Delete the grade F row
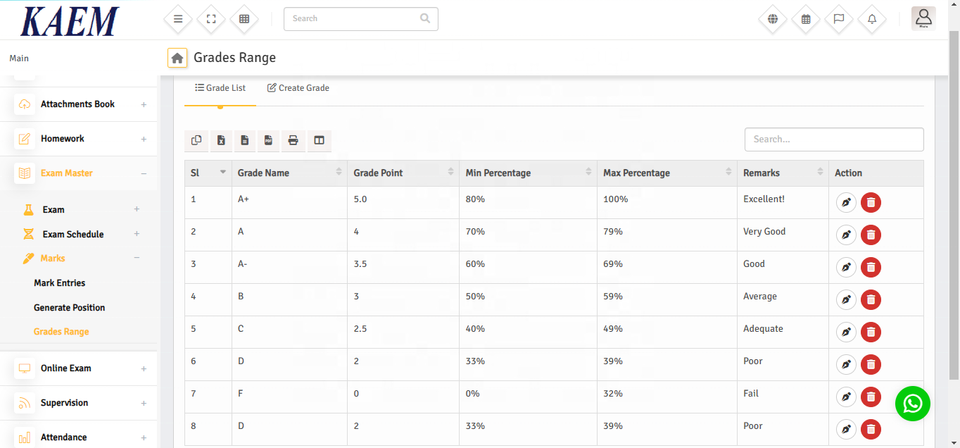Viewport: 960px width, 448px height. tap(871, 397)
